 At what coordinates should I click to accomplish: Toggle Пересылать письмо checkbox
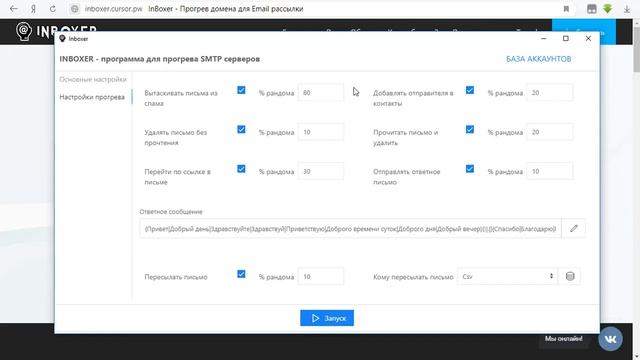(x=241, y=274)
